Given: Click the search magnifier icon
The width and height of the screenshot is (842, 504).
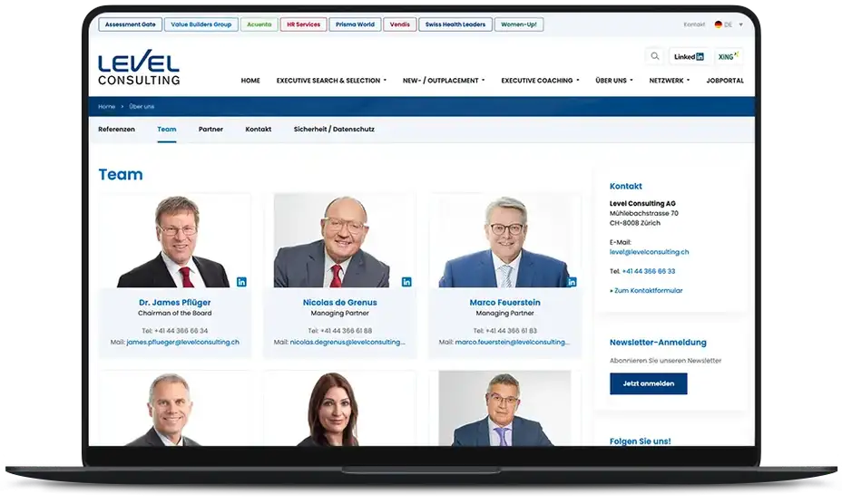Looking at the screenshot, I should click(x=654, y=56).
